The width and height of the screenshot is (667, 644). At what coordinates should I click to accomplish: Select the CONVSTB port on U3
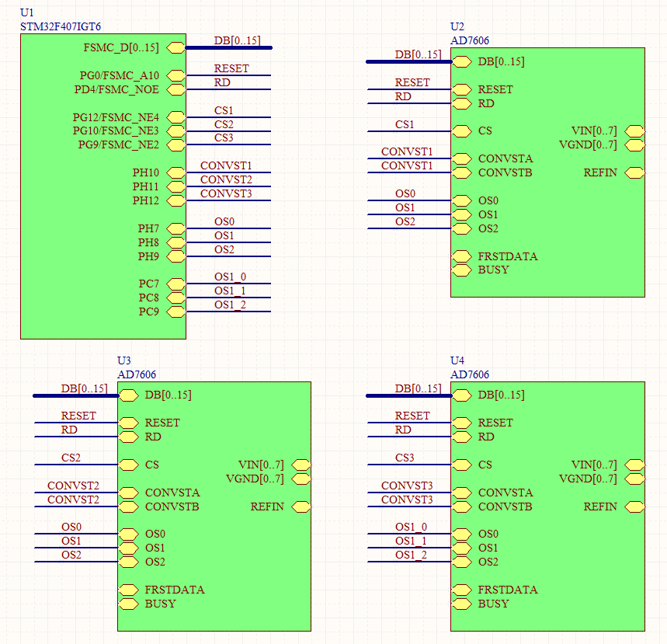(x=129, y=506)
